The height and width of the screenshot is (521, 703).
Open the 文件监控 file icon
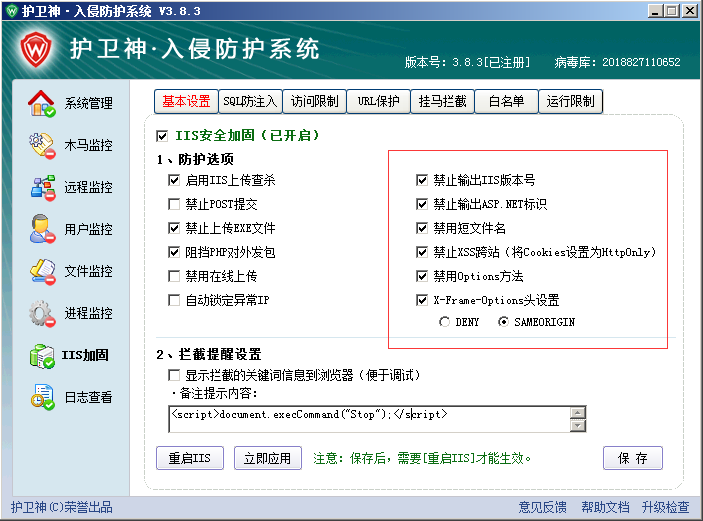coord(43,271)
